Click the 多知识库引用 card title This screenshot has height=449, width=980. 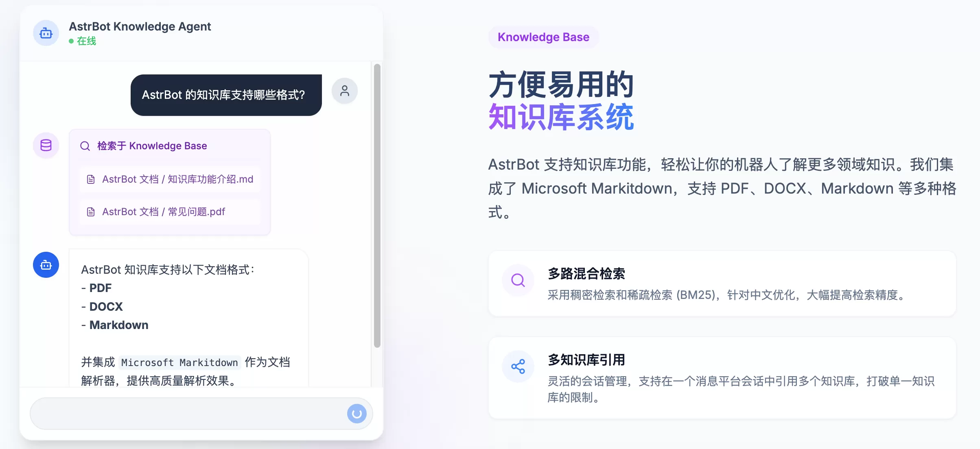pos(586,360)
